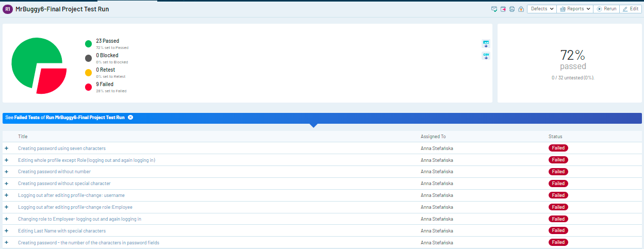Expand 'Creating password - the number of the characters' row

(7, 243)
